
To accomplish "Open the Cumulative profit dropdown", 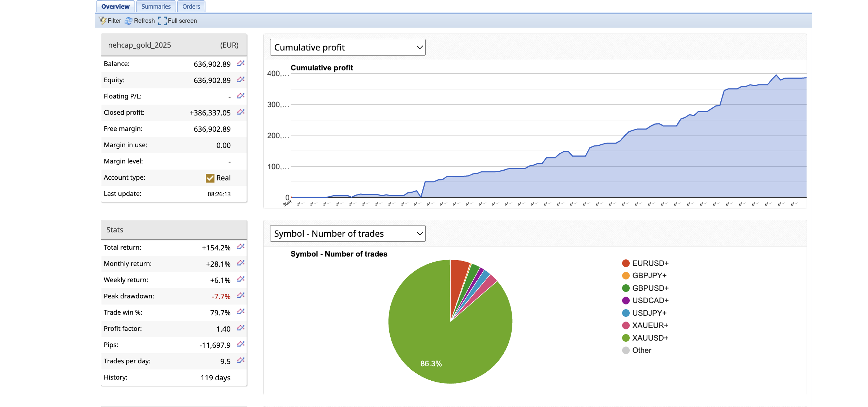I will [347, 47].
